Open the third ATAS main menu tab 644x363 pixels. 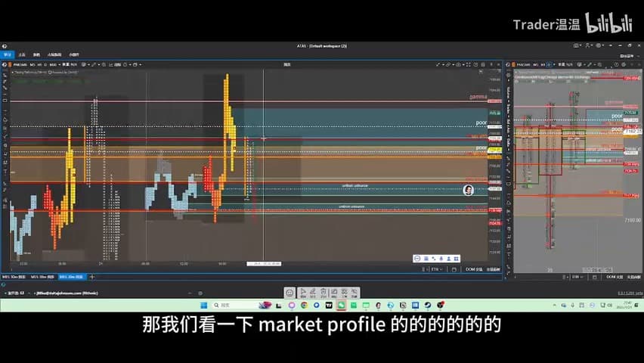pyautogui.click(x=36, y=54)
